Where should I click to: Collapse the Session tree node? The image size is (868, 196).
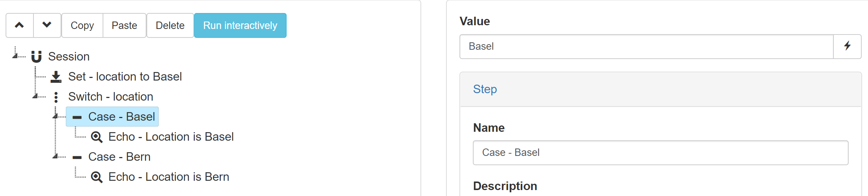16,55
